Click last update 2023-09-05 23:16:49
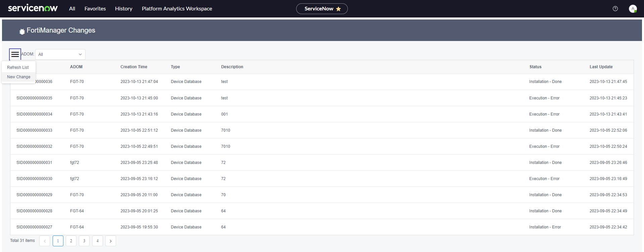Image resolution: width=644 pixels, height=252 pixels. (608, 179)
